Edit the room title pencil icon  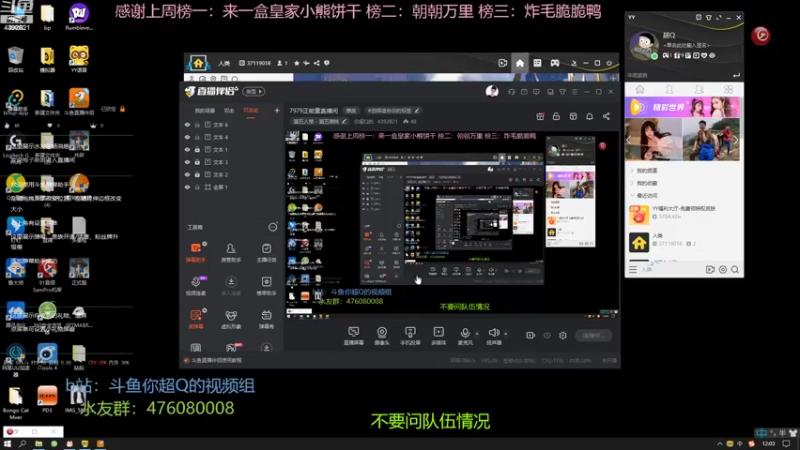click(x=417, y=110)
